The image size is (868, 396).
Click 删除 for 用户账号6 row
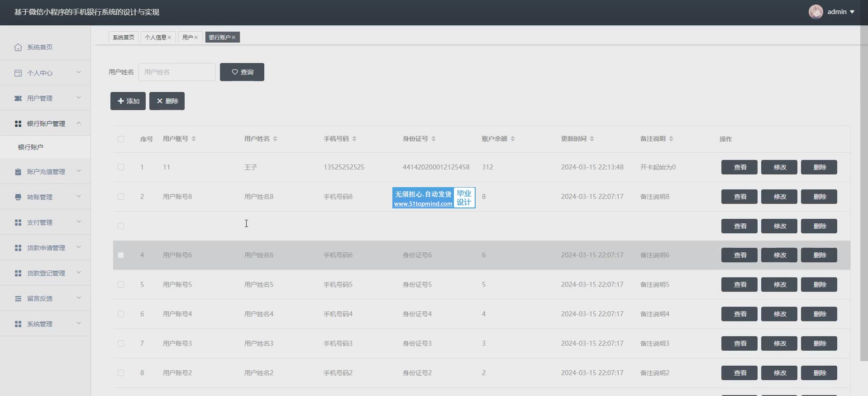819,255
